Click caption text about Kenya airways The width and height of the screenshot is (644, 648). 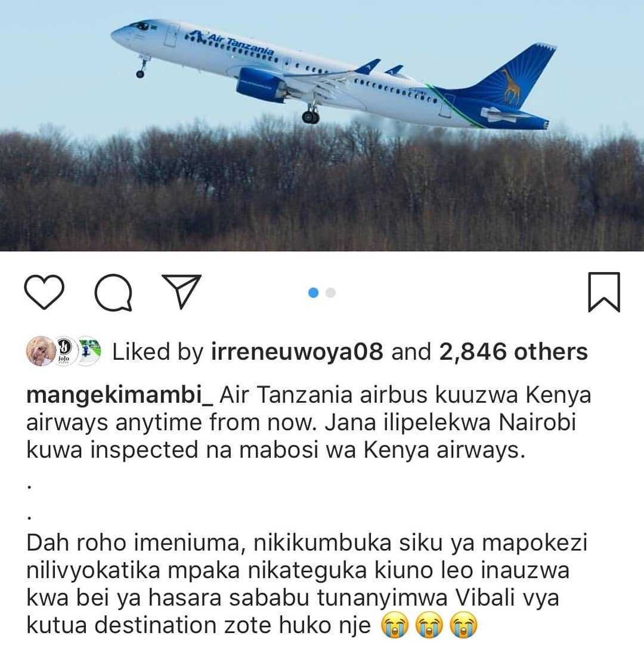point(308,422)
